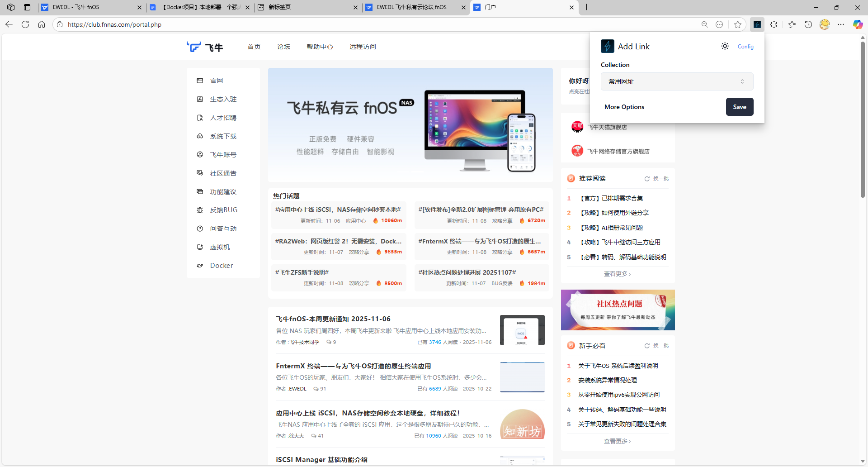868x467 pixels.
Task: Click the Add Link extension logo icon
Action: pyautogui.click(x=607, y=46)
